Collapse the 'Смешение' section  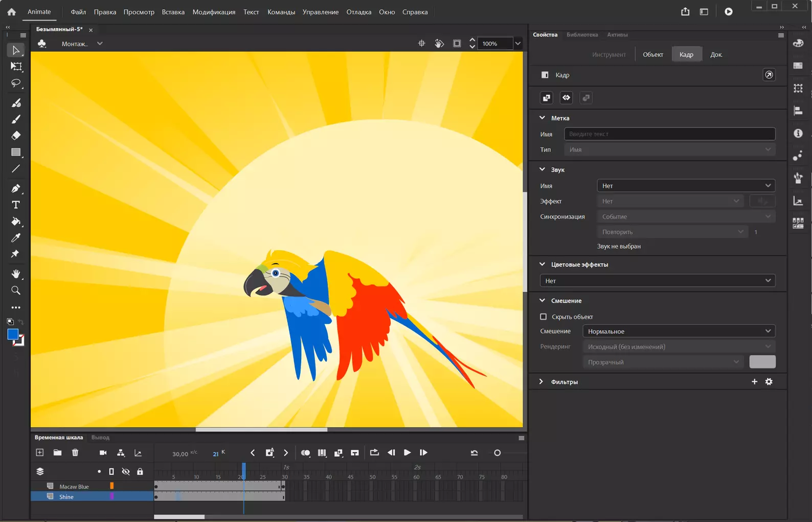543,300
